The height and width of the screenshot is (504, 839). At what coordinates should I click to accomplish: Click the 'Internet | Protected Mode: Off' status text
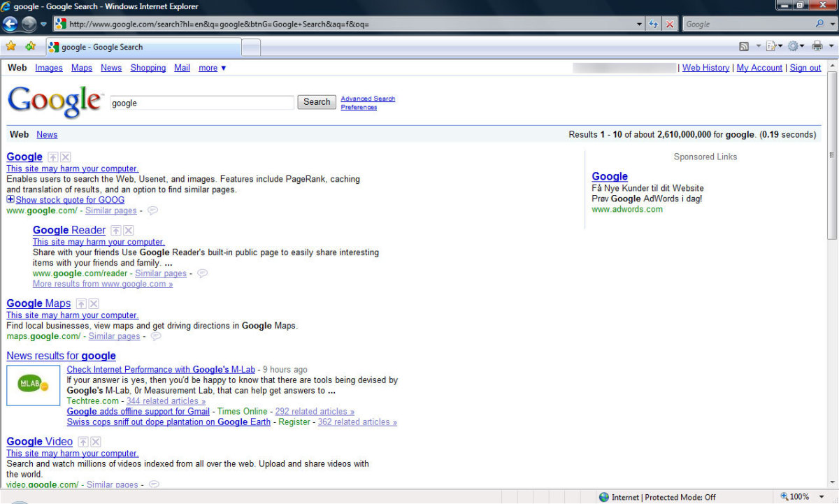coord(664,497)
